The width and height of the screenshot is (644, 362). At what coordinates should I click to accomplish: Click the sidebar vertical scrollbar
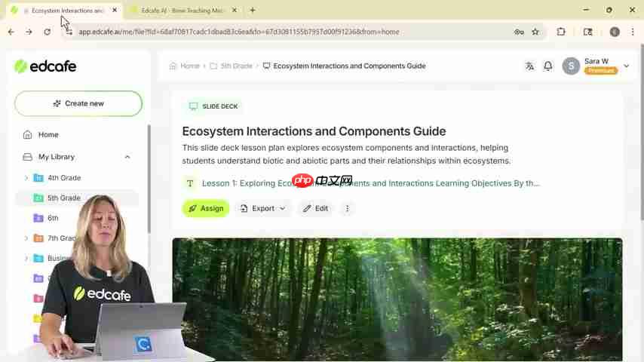[x=149, y=179]
